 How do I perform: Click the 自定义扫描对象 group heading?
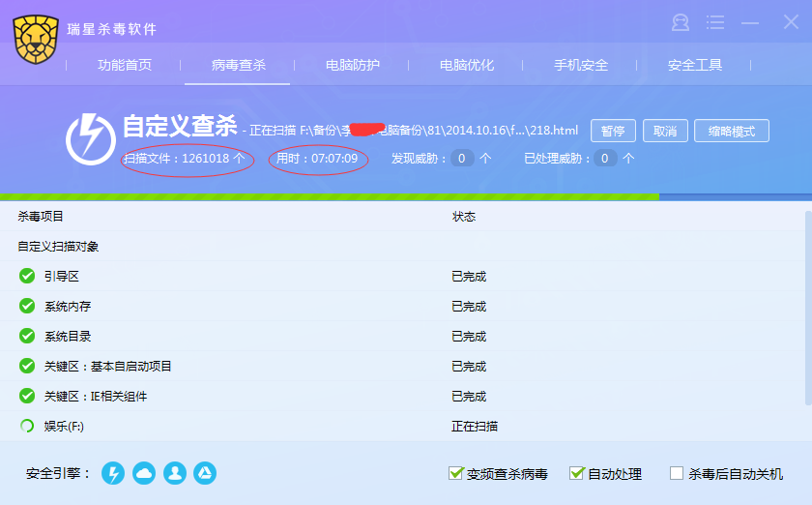pyautogui.click(x=58, y=247)
